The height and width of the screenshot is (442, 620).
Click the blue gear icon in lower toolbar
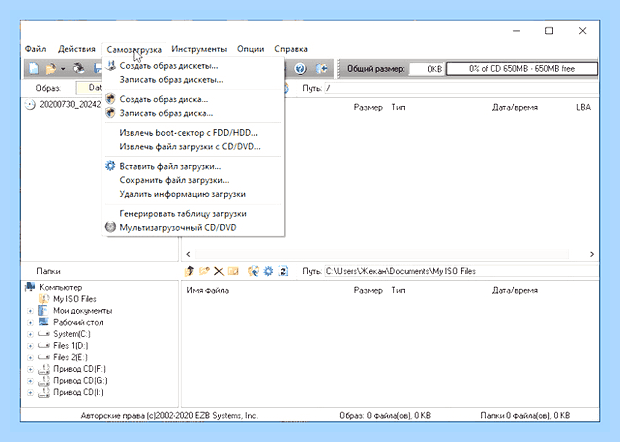pyautogui.click(x=268, y=271)
